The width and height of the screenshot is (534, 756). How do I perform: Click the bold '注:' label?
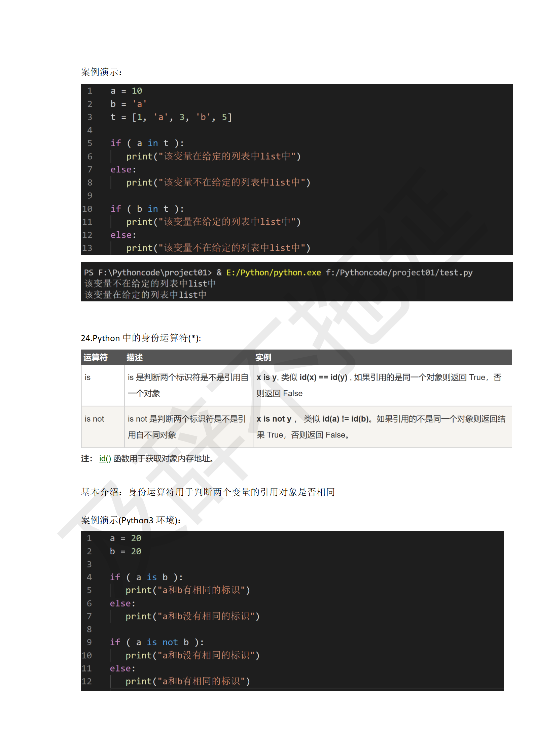point(86,458)
